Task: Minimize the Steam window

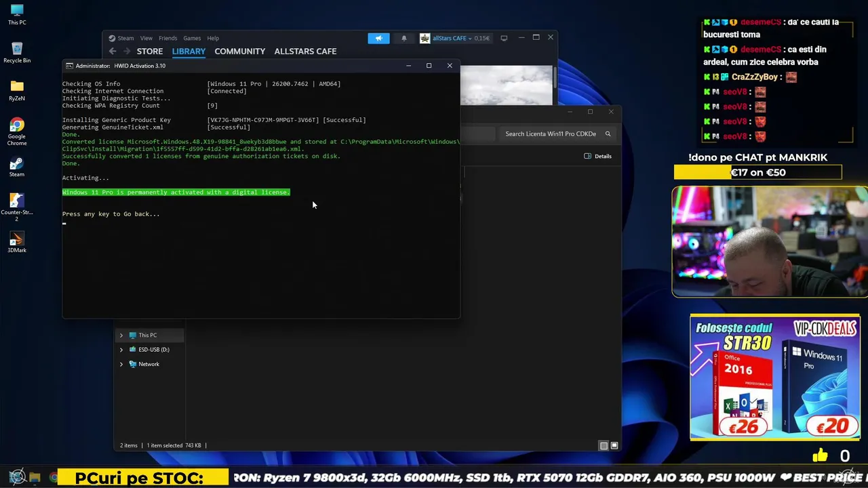Action: click(x=521, y=37)
